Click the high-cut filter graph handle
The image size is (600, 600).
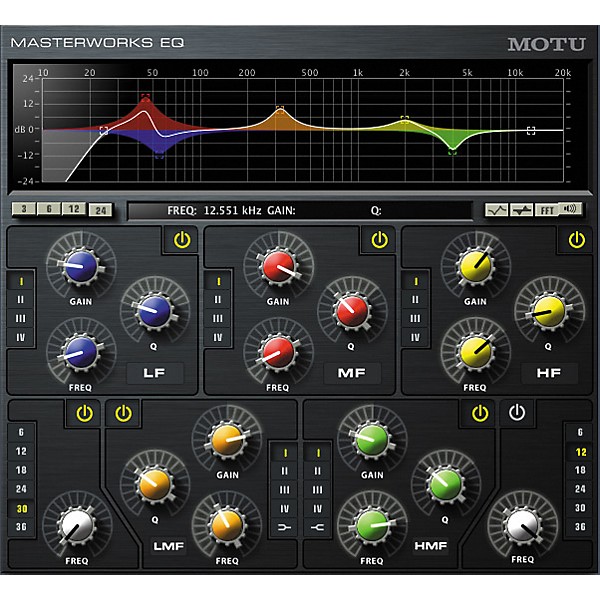[531, 131]
